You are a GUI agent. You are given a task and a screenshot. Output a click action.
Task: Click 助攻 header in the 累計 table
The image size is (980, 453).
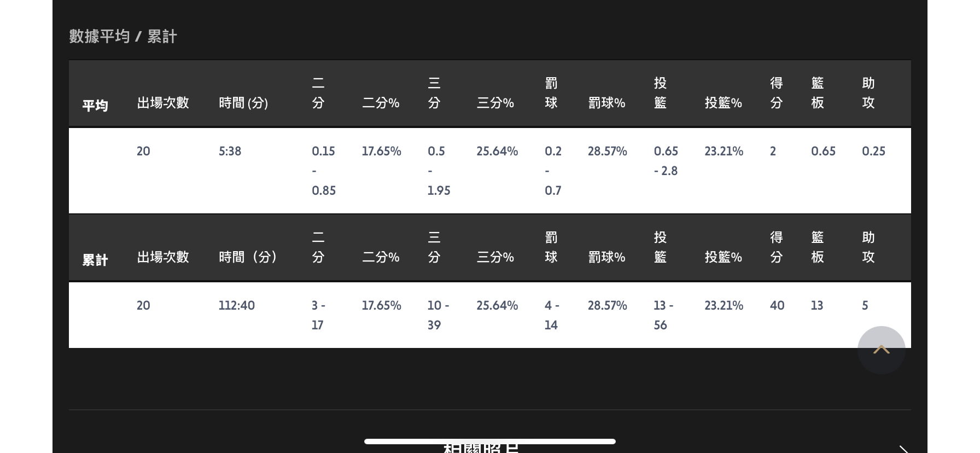[868, 247]
